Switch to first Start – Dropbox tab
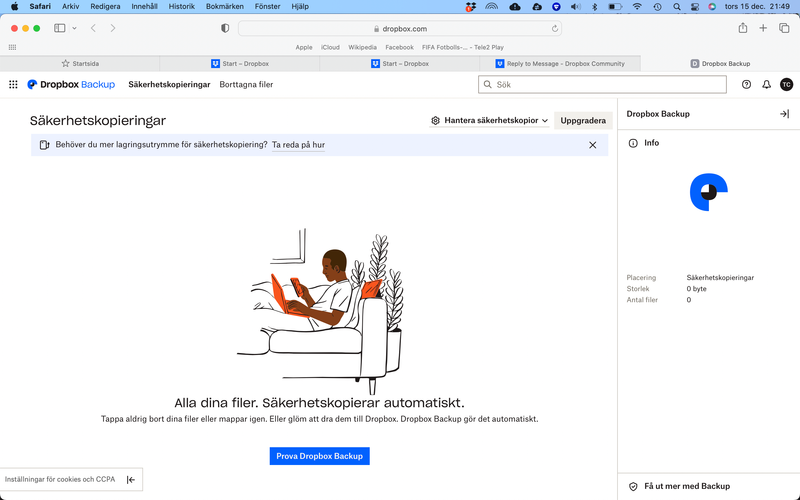The height and width of the screenshot is (500, 800). (240, 64)
